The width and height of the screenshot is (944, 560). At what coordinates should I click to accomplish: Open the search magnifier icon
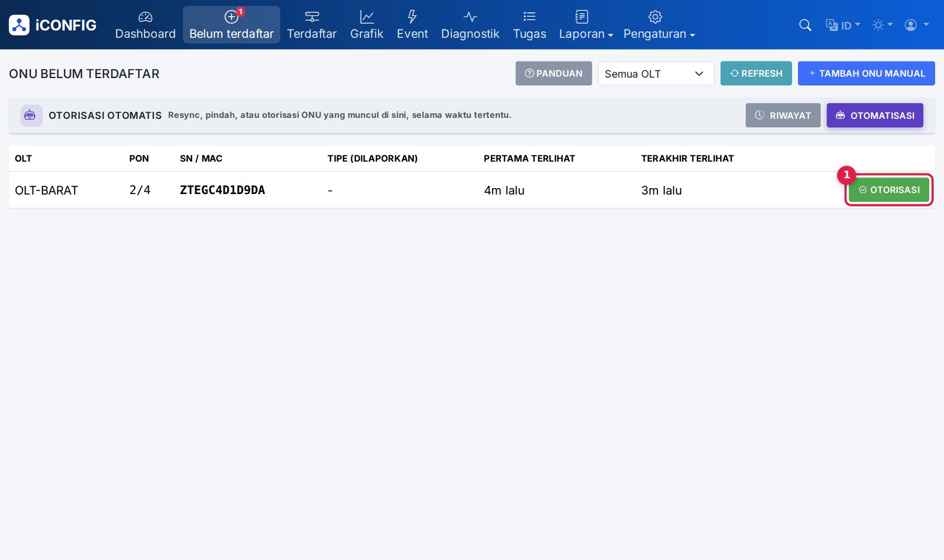coord(805,25)
